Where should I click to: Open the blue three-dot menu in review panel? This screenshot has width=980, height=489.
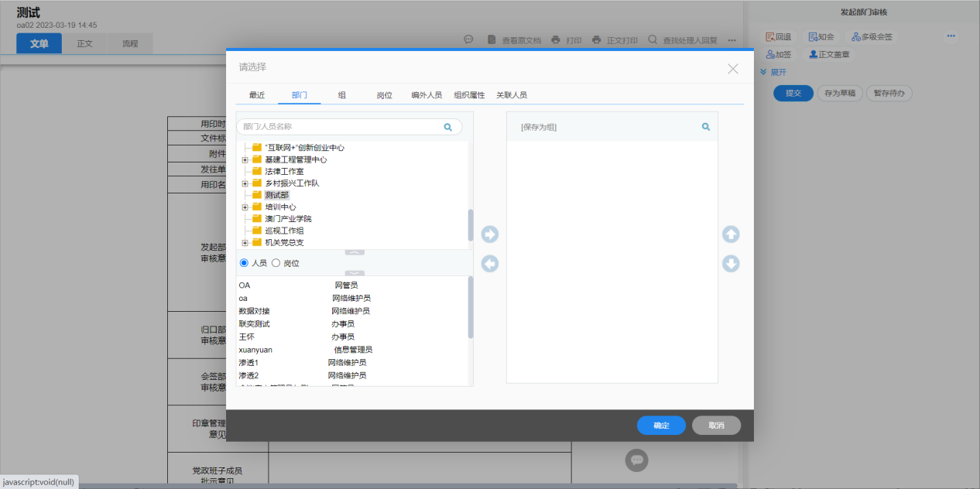(951, 36)
